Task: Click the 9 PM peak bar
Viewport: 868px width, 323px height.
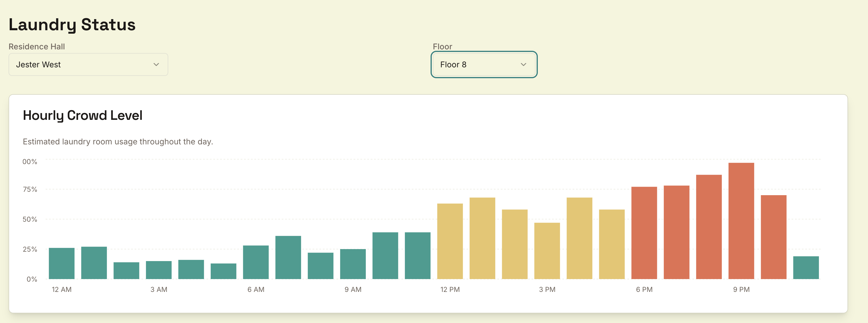Action: click(741, 221)
